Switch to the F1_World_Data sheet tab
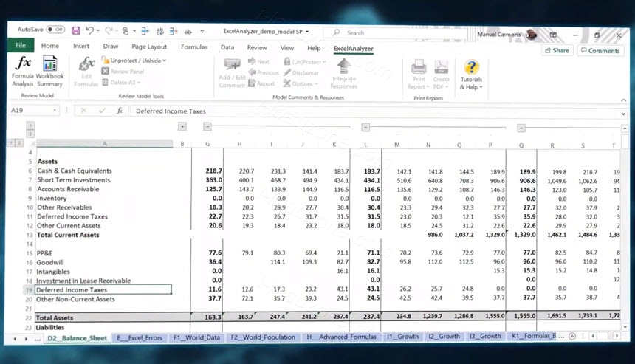 click(196, 337)
